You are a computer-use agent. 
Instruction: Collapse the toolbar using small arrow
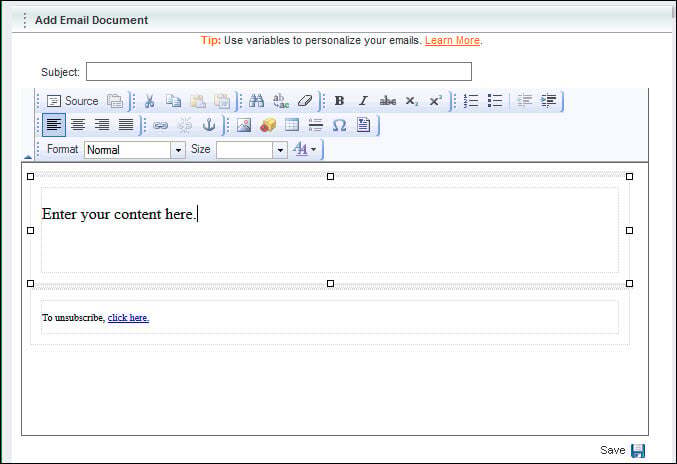28,157
